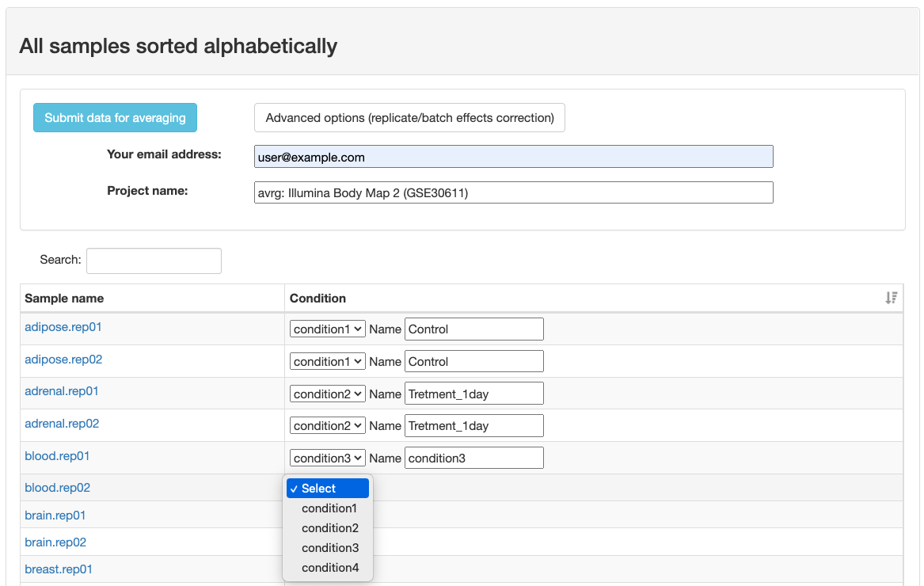
Task: Sort by the Sample name column header
Action: coord(64,299)
